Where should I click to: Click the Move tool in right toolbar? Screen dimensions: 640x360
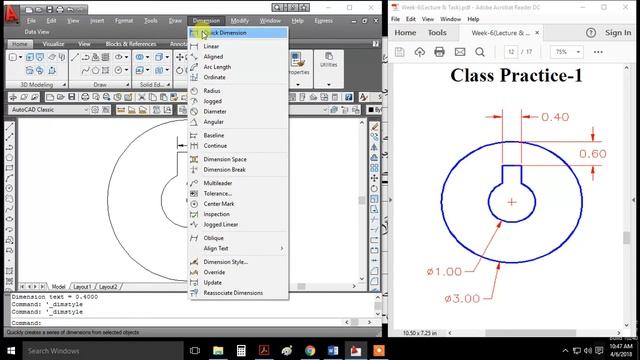374,178
